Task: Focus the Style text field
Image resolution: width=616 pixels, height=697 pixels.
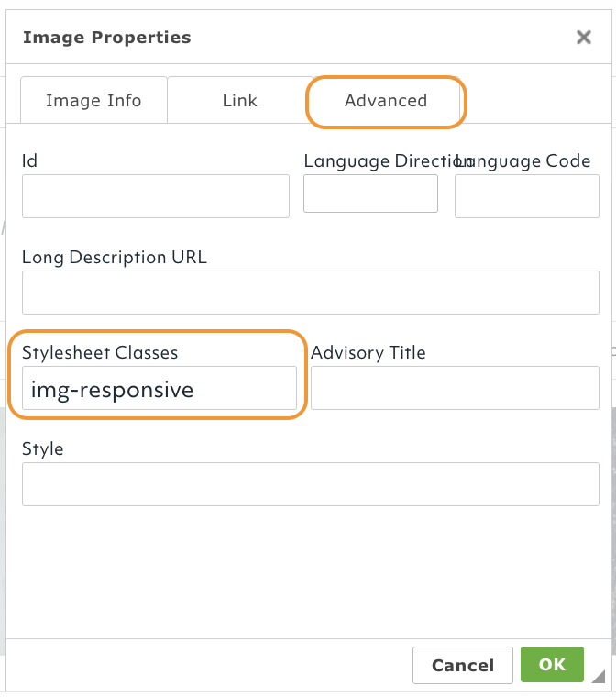Action: [310, 484]
